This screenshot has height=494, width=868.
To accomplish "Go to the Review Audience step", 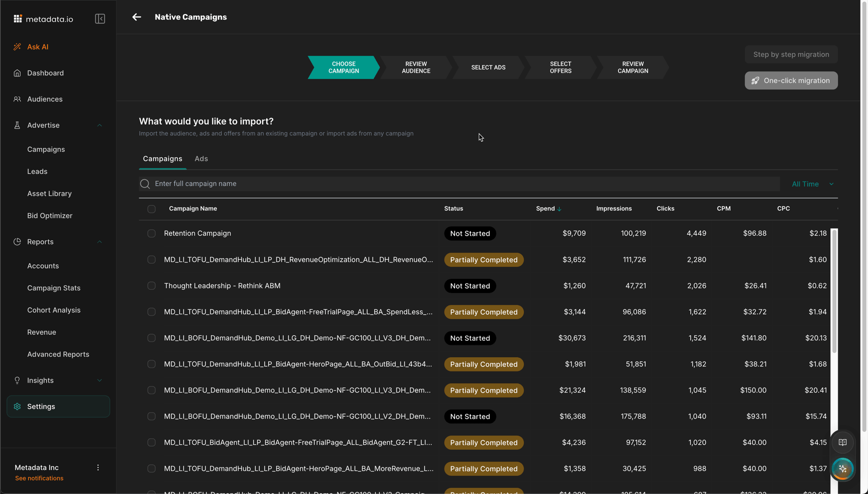I will [x=416, y=67].
